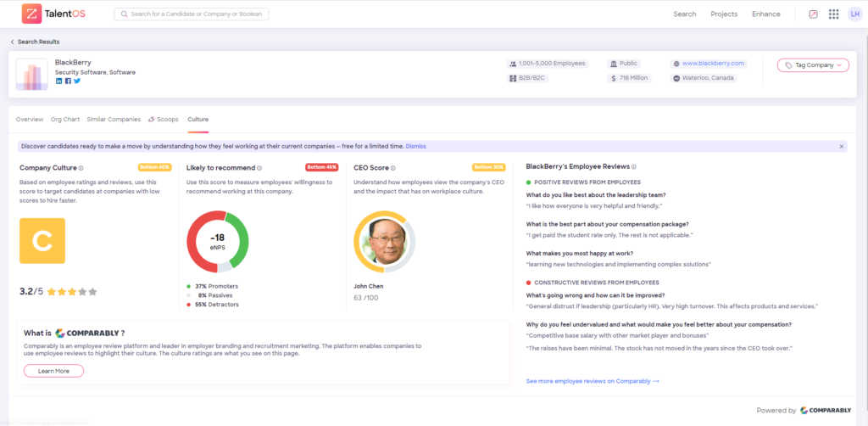This screenshot has height=426, width=868.
Task: Open the www.blackberry.com link
Action: coord(712,63)
